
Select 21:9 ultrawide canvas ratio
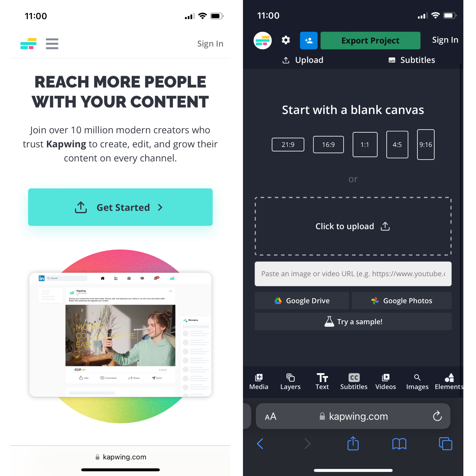(x=288, y=145)
